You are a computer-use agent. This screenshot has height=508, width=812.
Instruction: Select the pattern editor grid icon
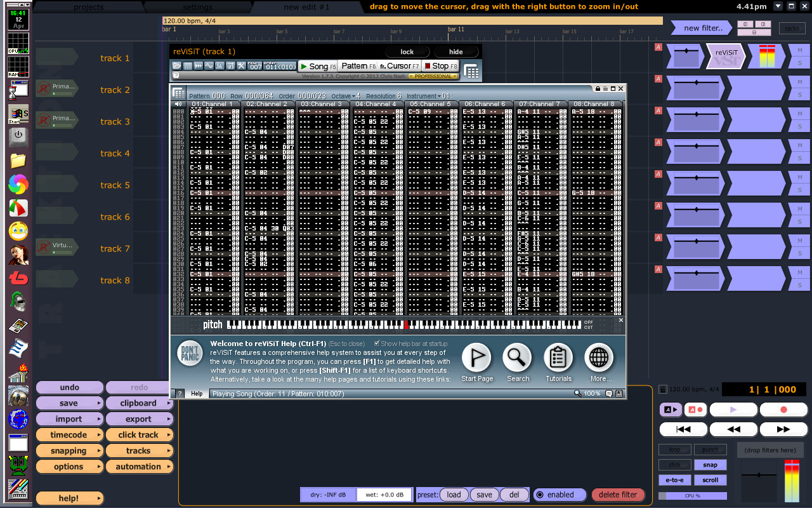[188, 66]
